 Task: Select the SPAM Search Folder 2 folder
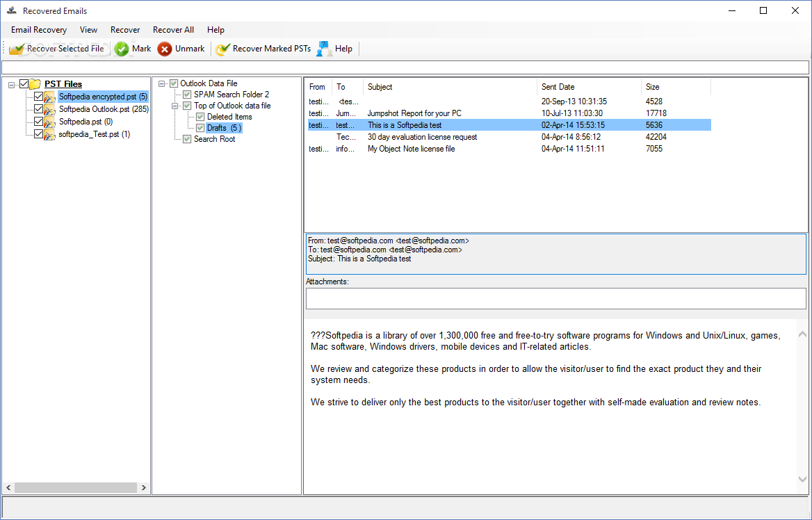click(x=232, y=95)
